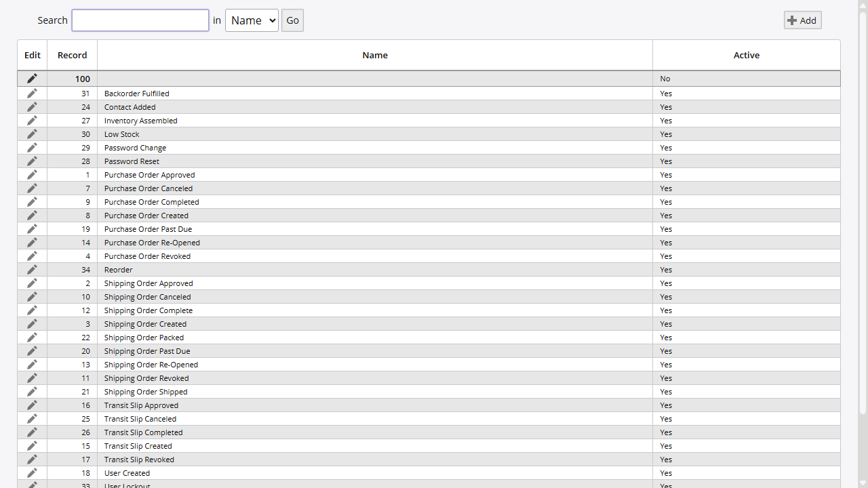
Task: Edit the User Created row
Action: coord(32,473)
